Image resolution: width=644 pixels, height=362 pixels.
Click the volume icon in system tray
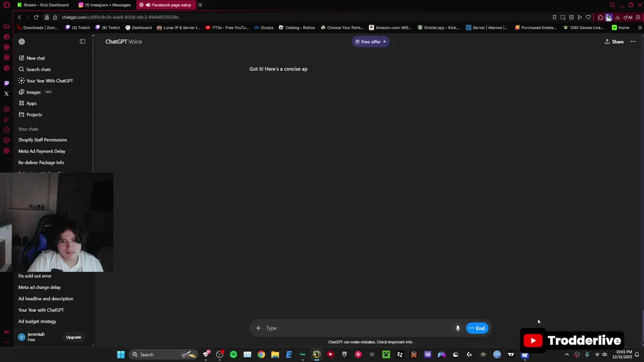(x=604, y=354)
